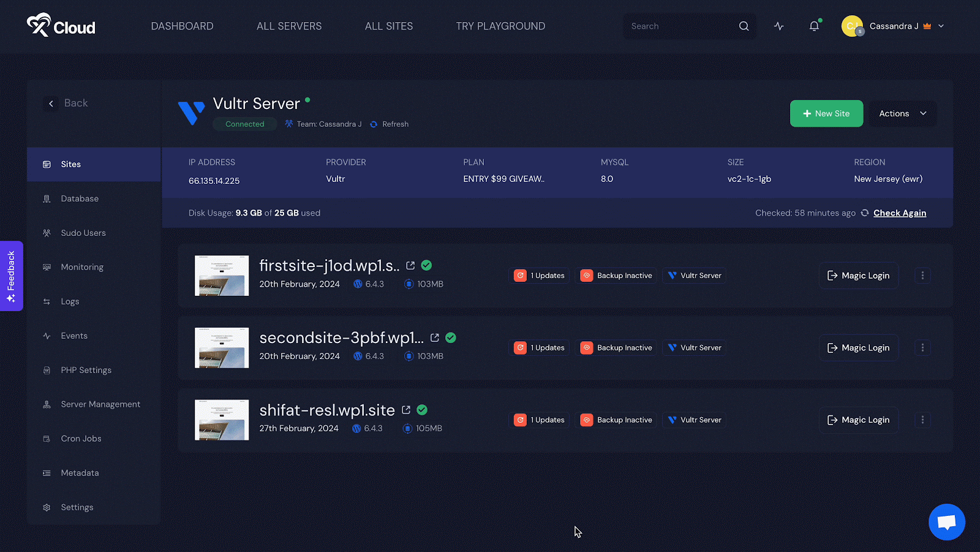Click Magic Login for secondsite

[x=859, y=348]
